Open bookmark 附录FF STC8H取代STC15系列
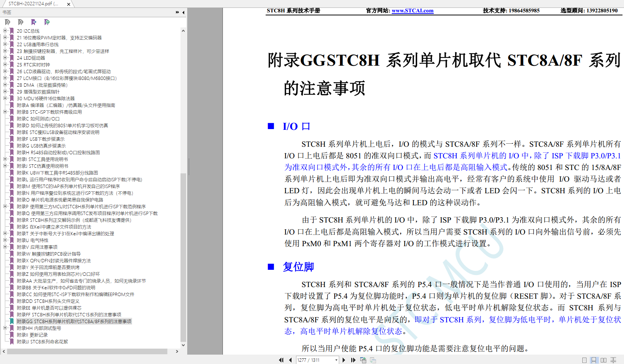624x364 pixels. (x=69, y=314)
